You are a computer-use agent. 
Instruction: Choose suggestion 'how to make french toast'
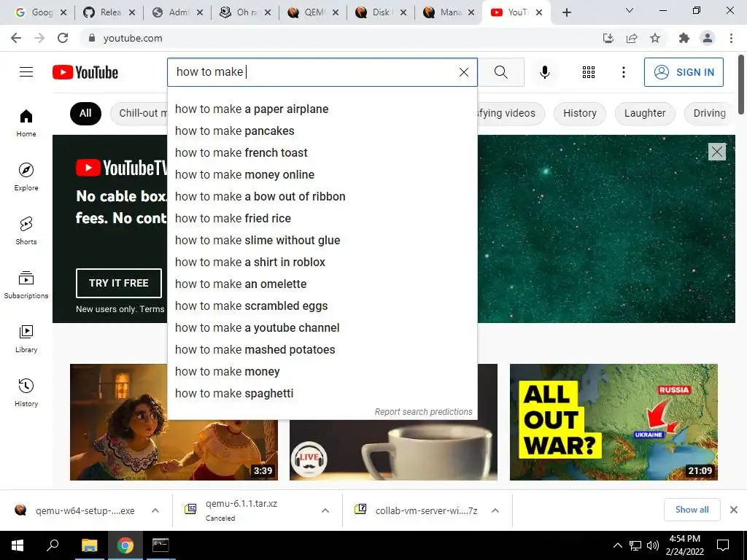(x=322, y=153)
